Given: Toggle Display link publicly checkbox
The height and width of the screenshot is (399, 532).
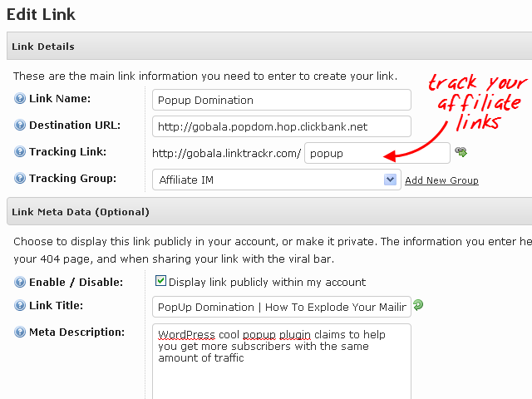Looking at the screenshot, I should [160, 281].
